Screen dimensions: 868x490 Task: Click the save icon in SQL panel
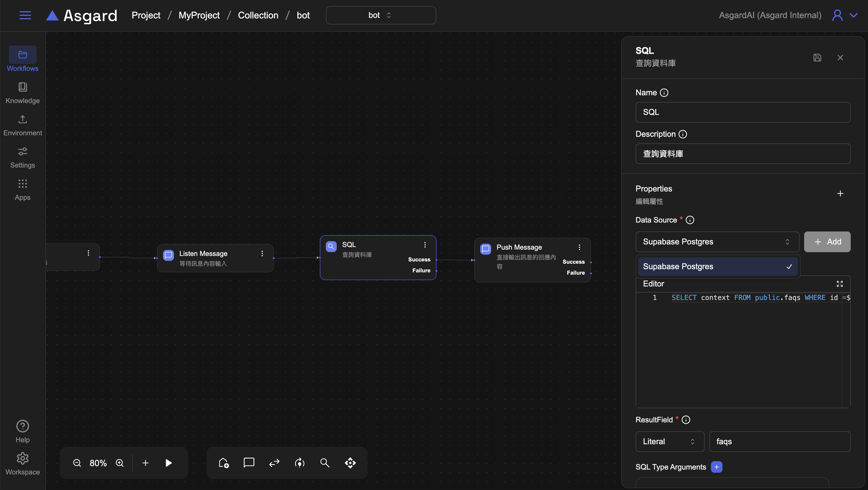[817, 57]
